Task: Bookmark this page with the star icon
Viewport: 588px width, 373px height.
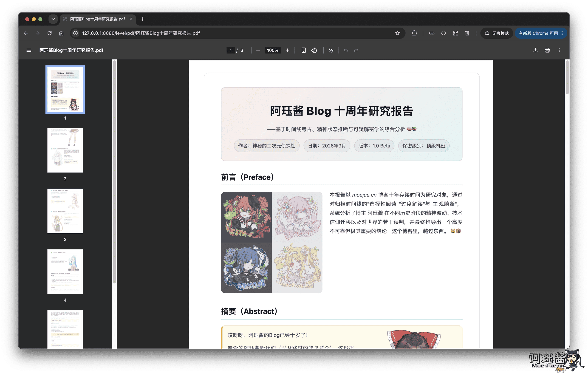Action: (x=398, y=33)
